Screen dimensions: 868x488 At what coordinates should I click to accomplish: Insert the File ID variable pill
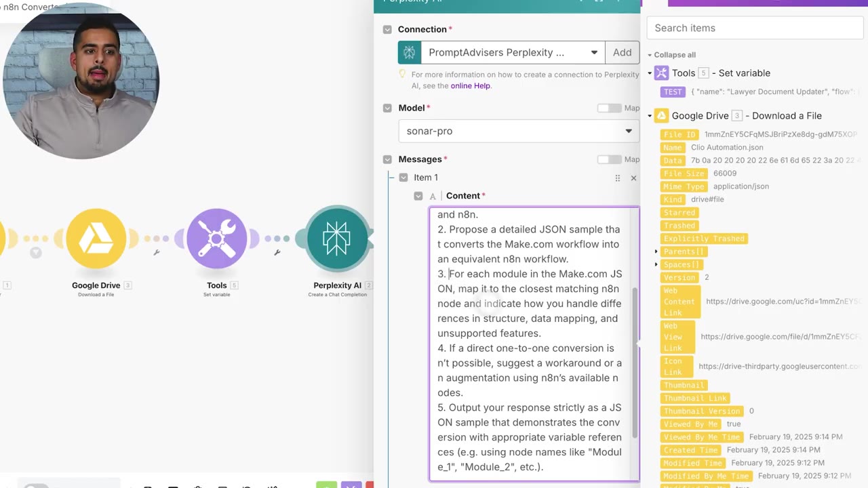(680, 135)
